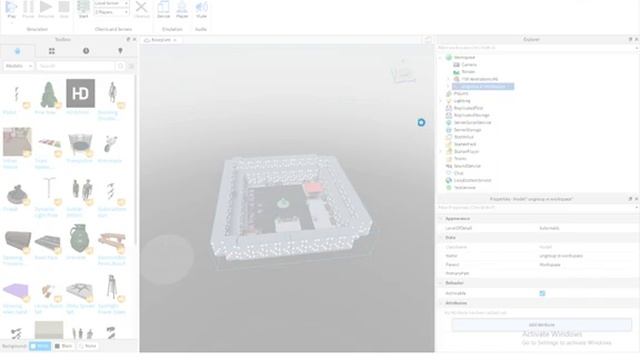Screen dimensions: 640x360
Task: Select TestService in Explorer
Action: point(464,188)
